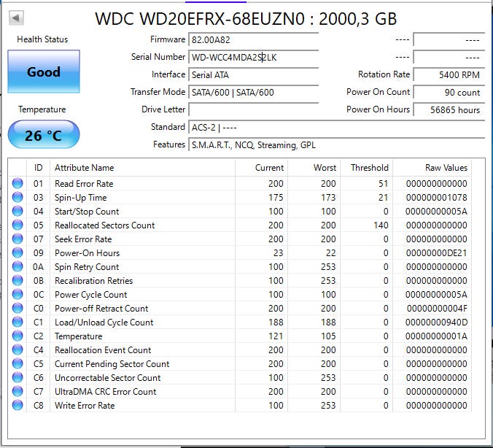Click raw value 00000001078
Image resolution: width=493 pixels, height=448 pixels.
(x=436, y=198)
